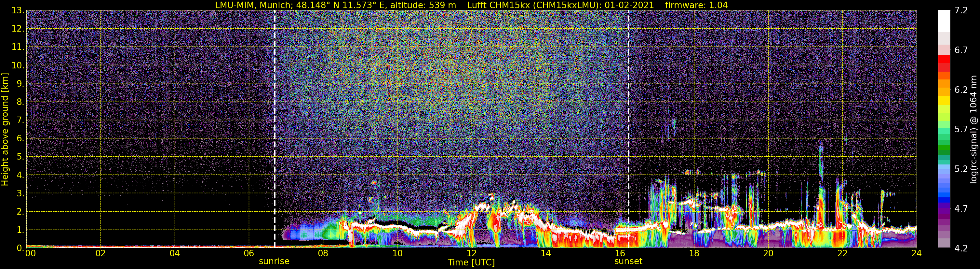The image size is (980, 269).
Task: Click the x-axis tick label 10
Action: [397, 254]
